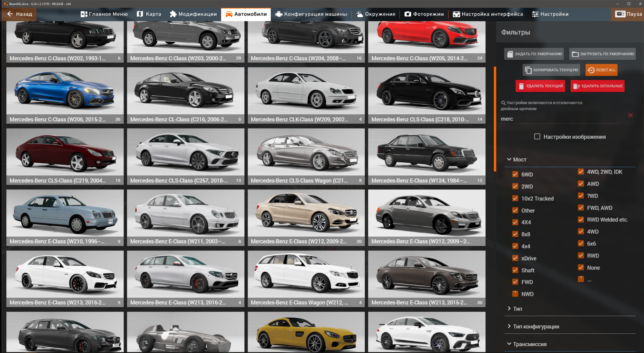
Task: Click the folder icon on Загрузить по умолчанию
Action: pyautogui.click(x=575, y=54)
